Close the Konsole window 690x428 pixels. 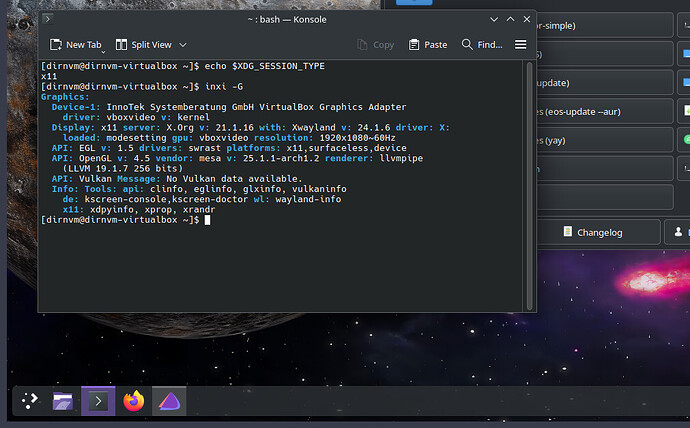(527, 19)
